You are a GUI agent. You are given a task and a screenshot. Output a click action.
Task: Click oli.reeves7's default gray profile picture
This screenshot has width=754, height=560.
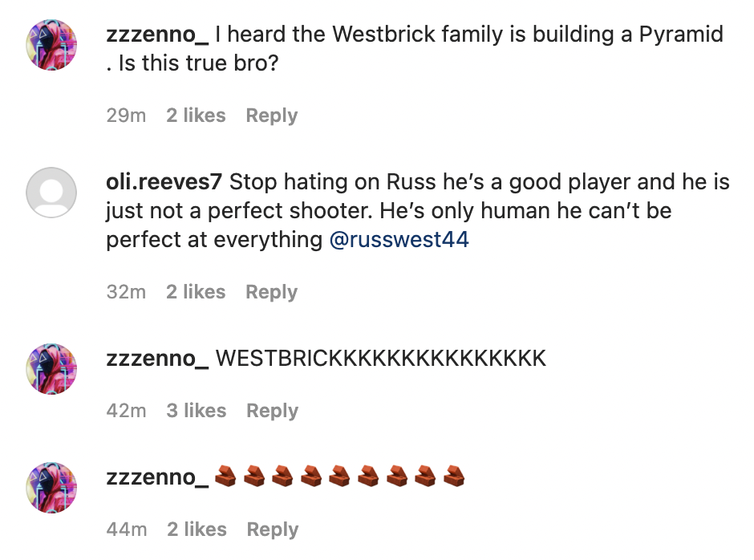(x=52, y=193)
